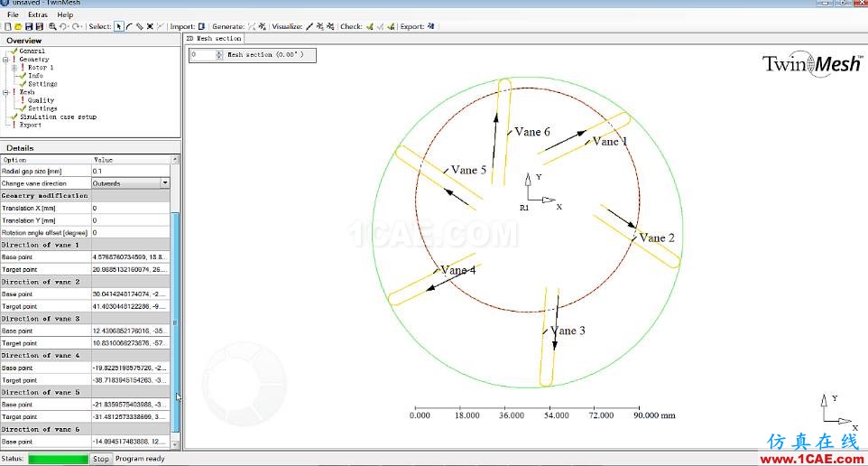This screenshot has width=868, height=466.
Task: Click the Details panel scrollbar thumb
Action: click(x=175, y=322)
